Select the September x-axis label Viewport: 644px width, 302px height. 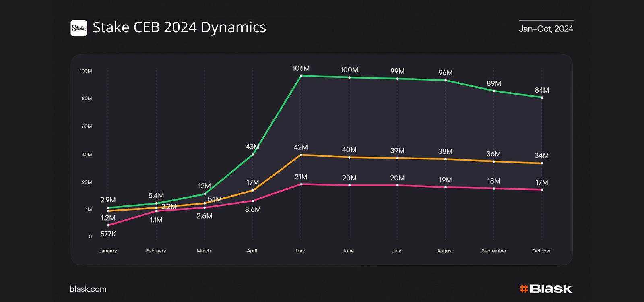point(494,251)
